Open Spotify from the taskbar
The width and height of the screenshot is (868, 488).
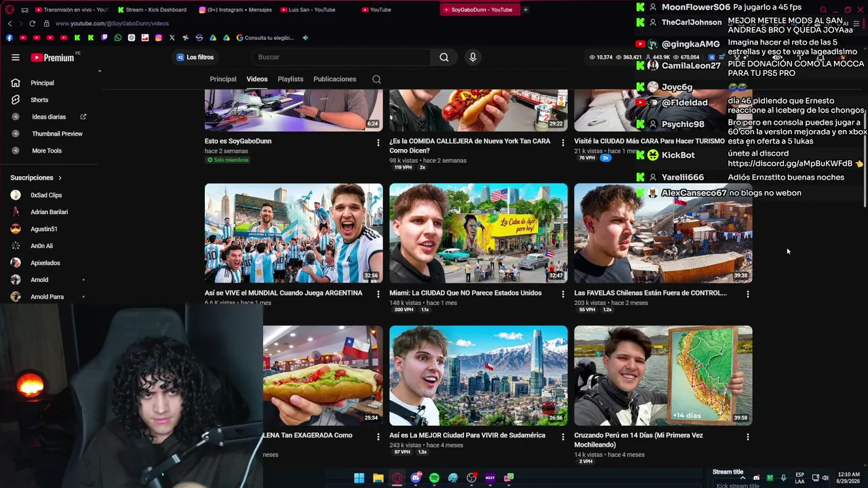coord(434,478)
